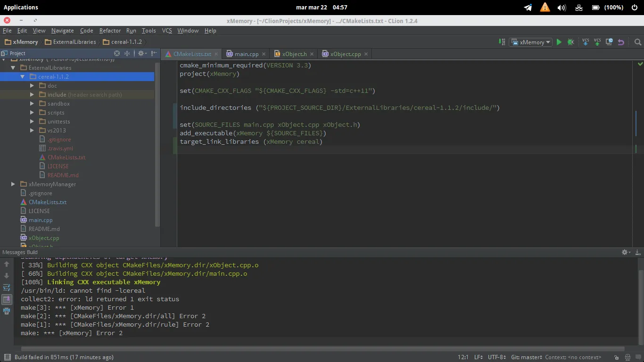
Task: Start debugging with the green bug icon
Action: tap(570, 42)
